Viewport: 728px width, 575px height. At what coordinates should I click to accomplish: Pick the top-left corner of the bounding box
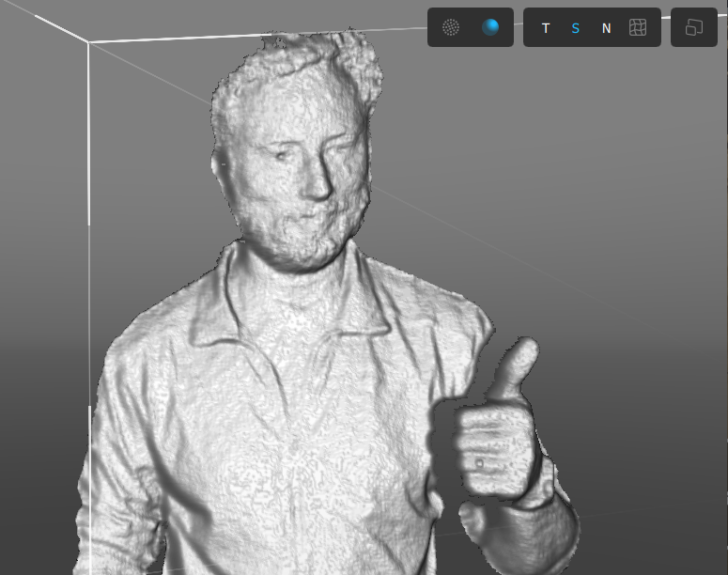point(89,42)
